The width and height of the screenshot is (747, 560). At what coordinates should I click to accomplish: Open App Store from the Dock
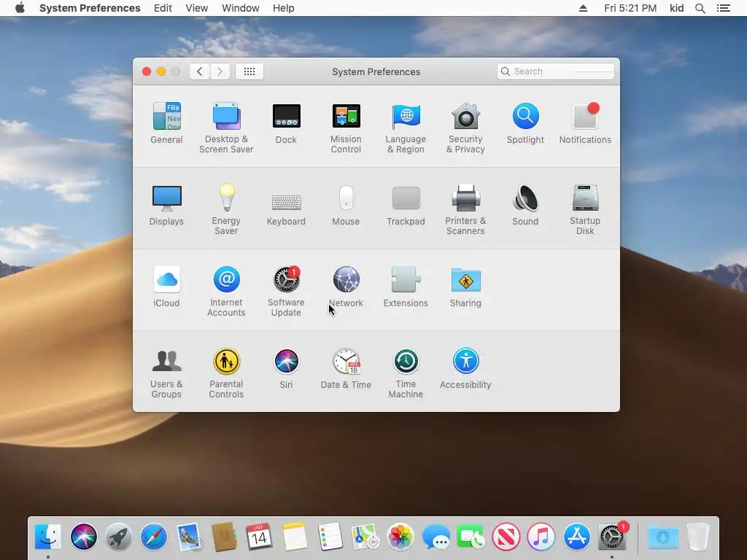[x=576, y=537]
